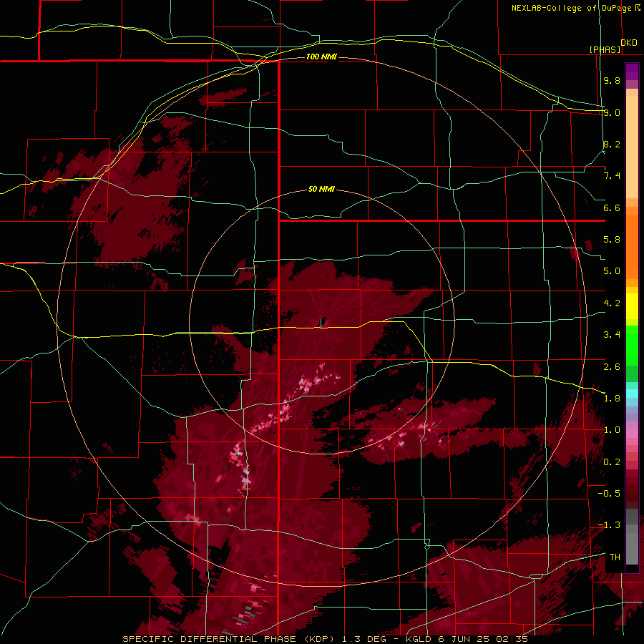Viewport: 644px width, 644px height.
Task: Click the orange segment of the color bar
Action: pos(632,243)
